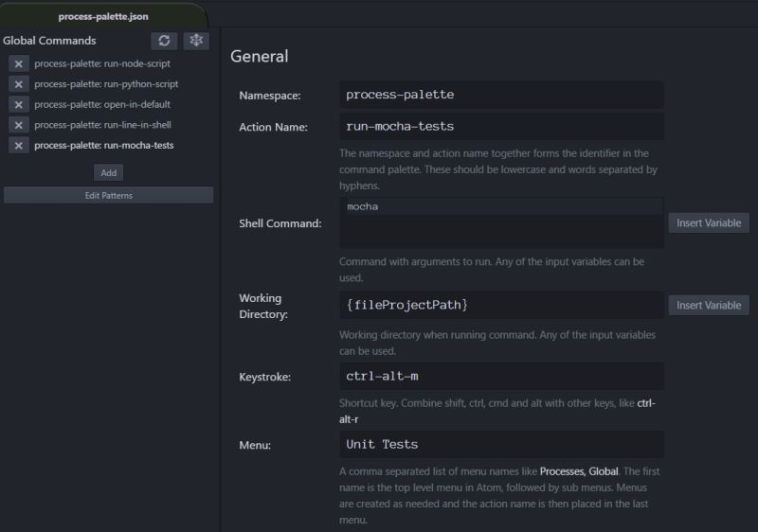Image resolution: width=758 pixels, height=532 pixels.
Task: Focus the Working Directory field
Action: pos(501,305)
